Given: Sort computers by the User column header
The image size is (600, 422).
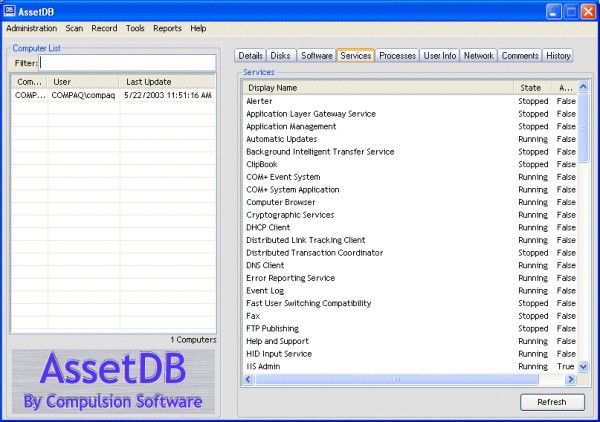Looking at the screenshot, I should 83,82.
